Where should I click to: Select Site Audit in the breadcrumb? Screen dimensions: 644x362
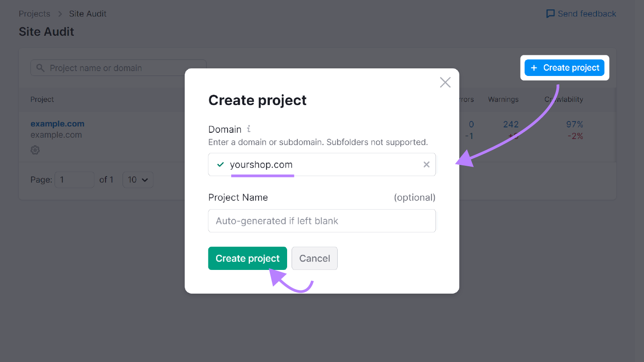click(88, 13)
